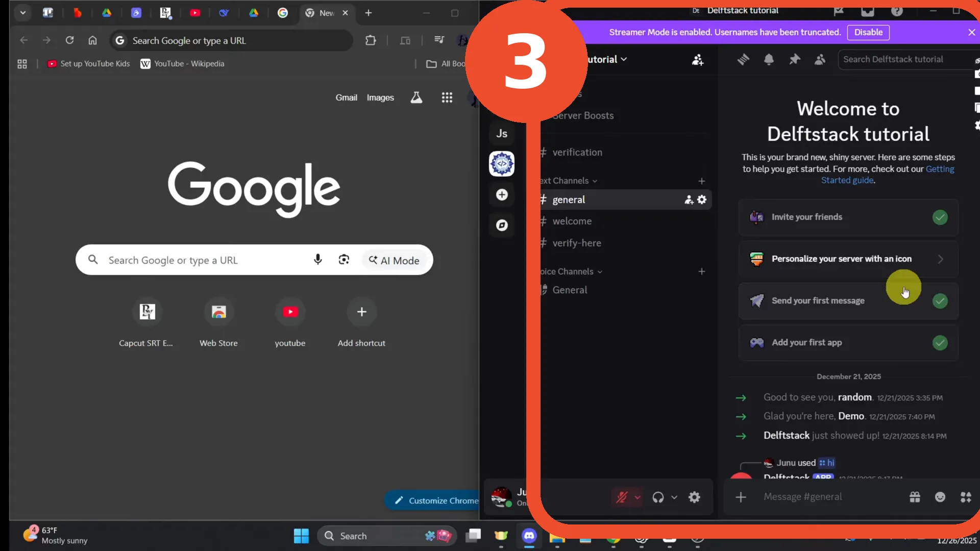Open the Gmail link on Google page
The image size is (980, 551).
click(346, 97)
